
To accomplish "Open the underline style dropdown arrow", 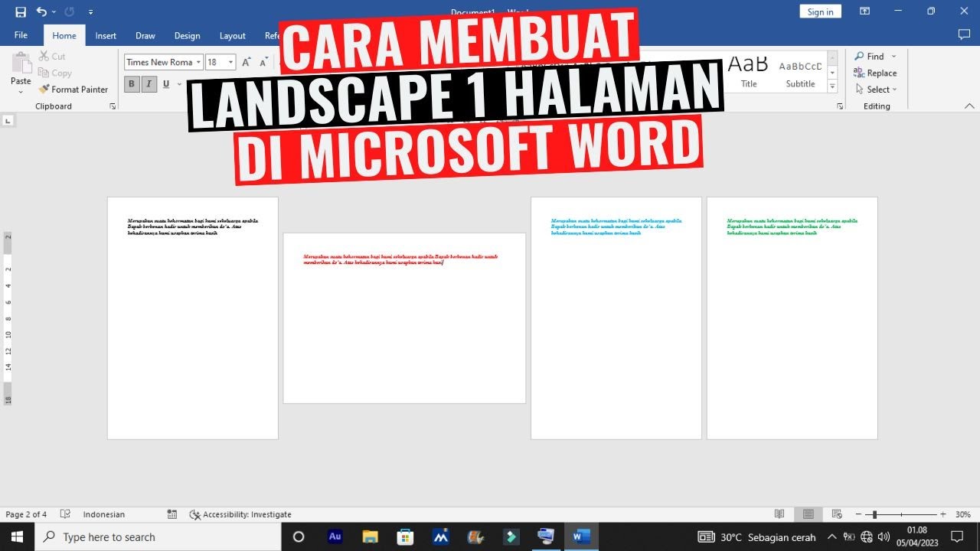I will pyautogui.click(x=179, y=84).
